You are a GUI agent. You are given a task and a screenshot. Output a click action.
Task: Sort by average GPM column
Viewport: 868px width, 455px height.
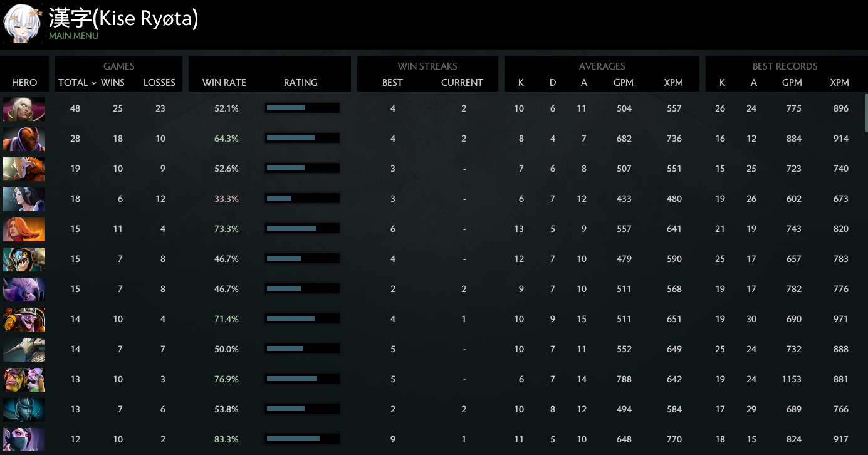[624, 82]
